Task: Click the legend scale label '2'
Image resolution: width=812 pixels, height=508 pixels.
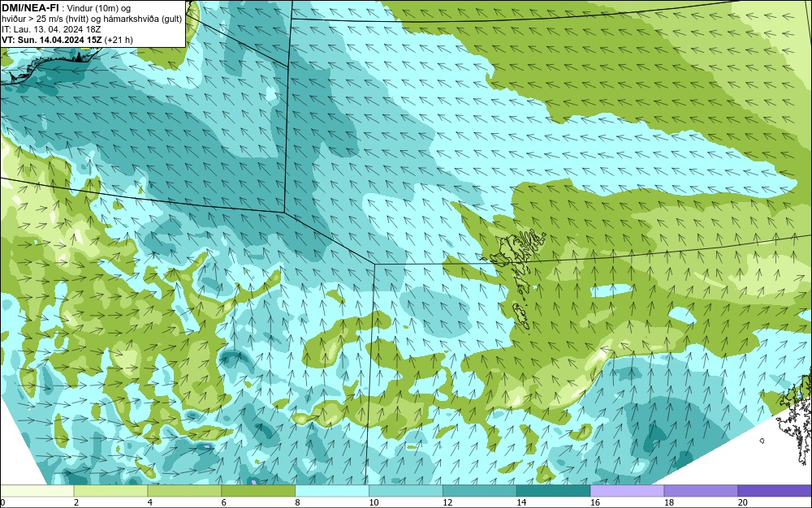Action: click(x=76, y=502)
